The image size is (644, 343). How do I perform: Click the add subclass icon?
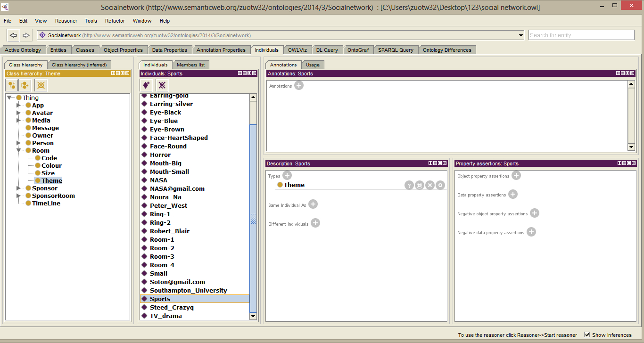coord(12,85)
